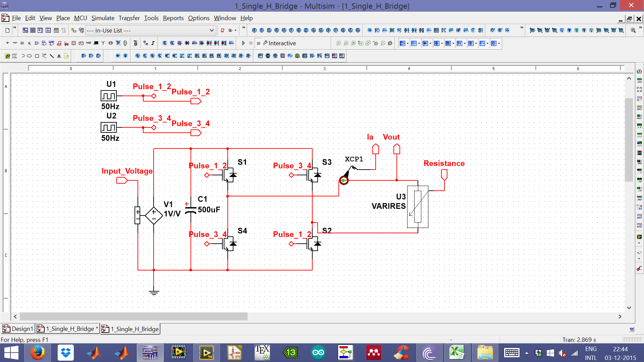644x362 pixels.
Task: Create a new design file
Action: (7, 30)
